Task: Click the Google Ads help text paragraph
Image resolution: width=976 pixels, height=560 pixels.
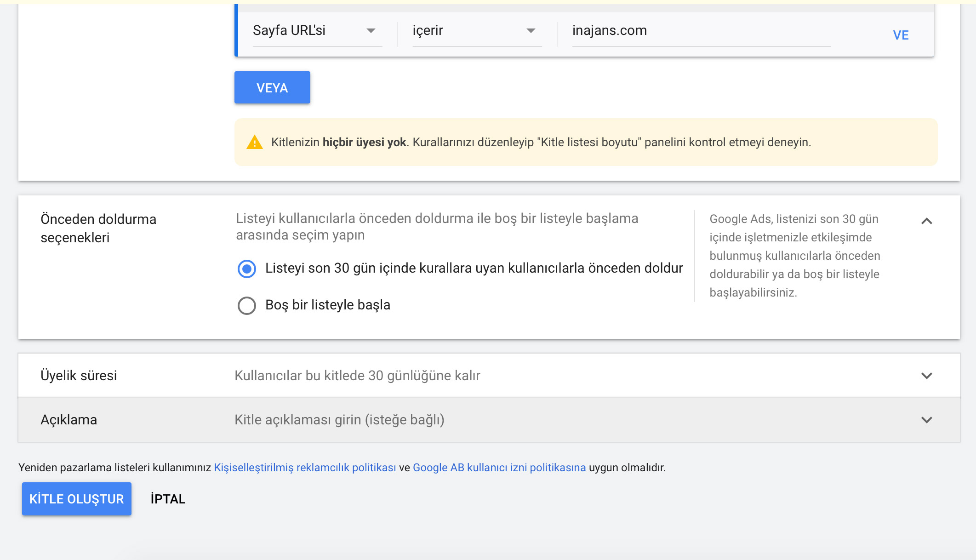Action: [x=795, y=256]
